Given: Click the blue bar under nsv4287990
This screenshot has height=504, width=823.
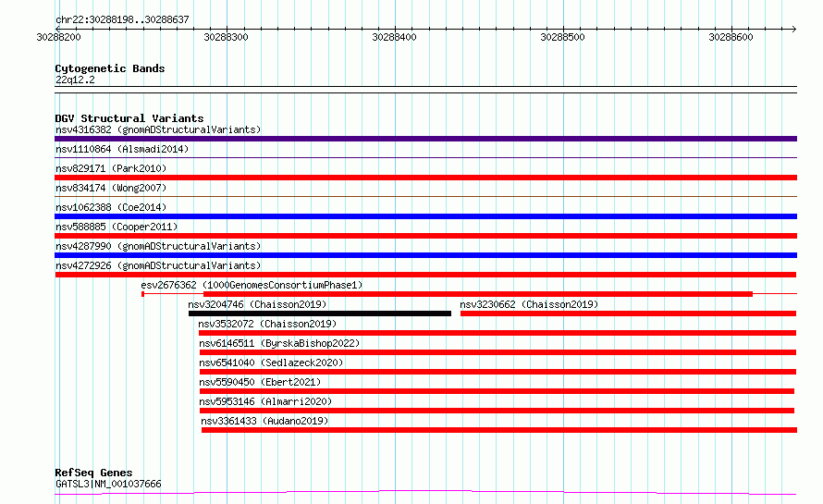Looking at the screenshot, I should click(x=425, y=255).
